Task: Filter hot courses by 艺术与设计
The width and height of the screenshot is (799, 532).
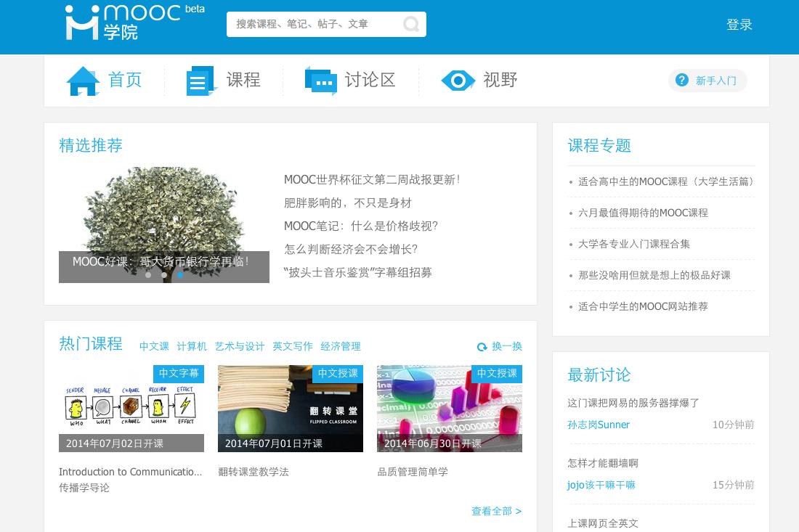Action: coord(240,346)
